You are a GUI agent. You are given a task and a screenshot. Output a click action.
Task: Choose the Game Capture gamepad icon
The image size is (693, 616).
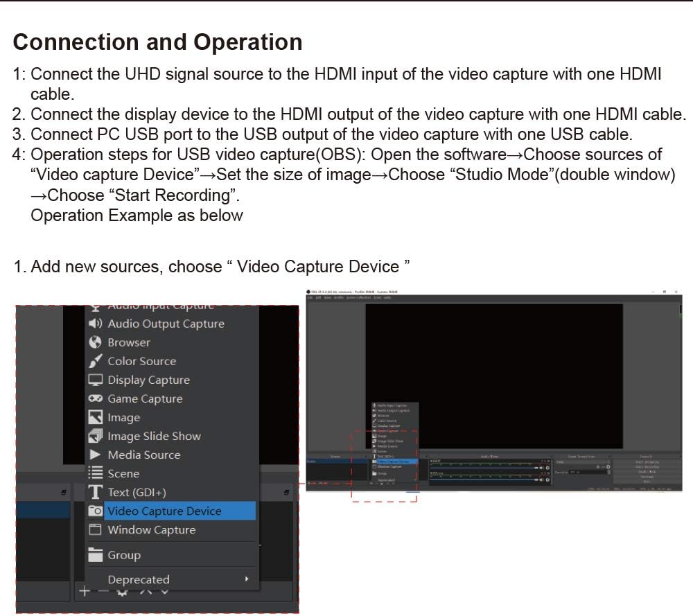(95, 398)
